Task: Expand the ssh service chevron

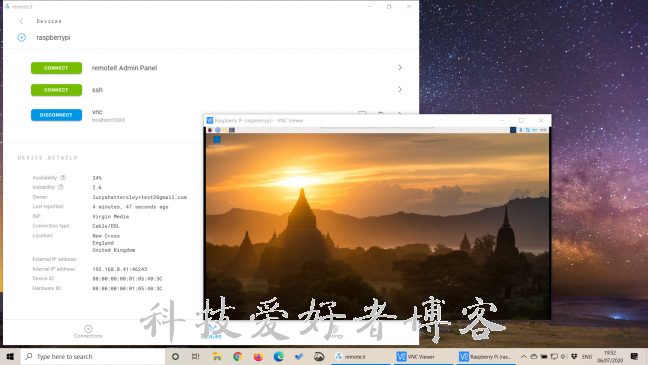Action: (x=400, y=89)
